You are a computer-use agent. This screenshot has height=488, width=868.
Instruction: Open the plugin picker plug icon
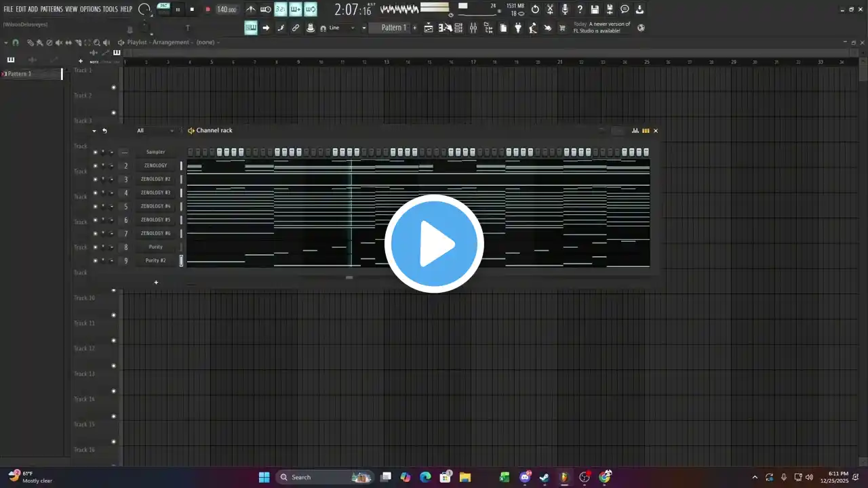coord(518,28)
